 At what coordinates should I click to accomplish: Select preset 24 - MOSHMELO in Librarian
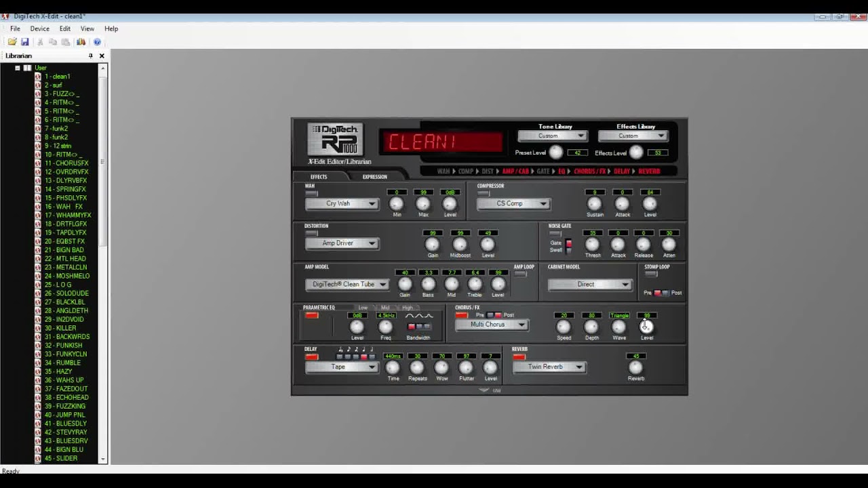(x=67, y=276)
